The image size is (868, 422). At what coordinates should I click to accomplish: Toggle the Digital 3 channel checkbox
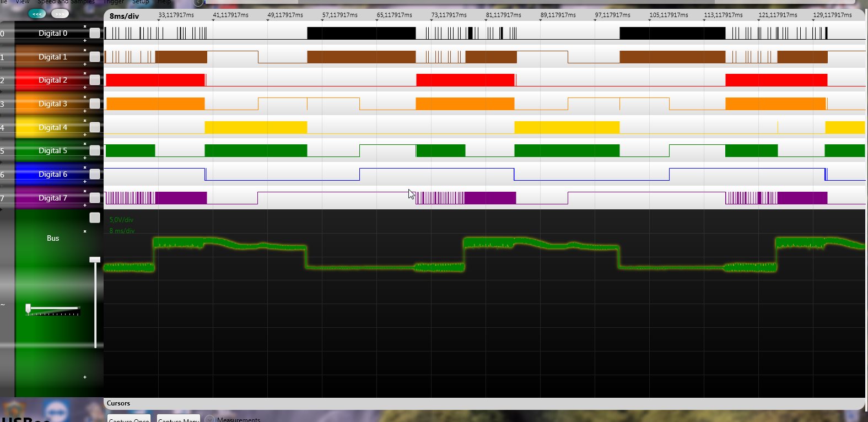(x=95, y=104)
